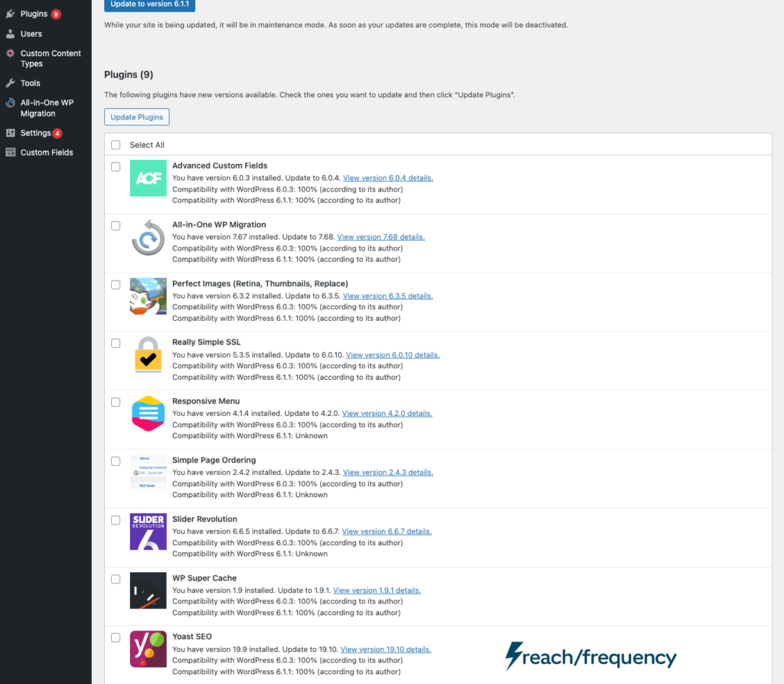Click the red 9 badge next to Plugins
Image resolution: width=784 pixels, height=684 pixels.
(56, 14)
